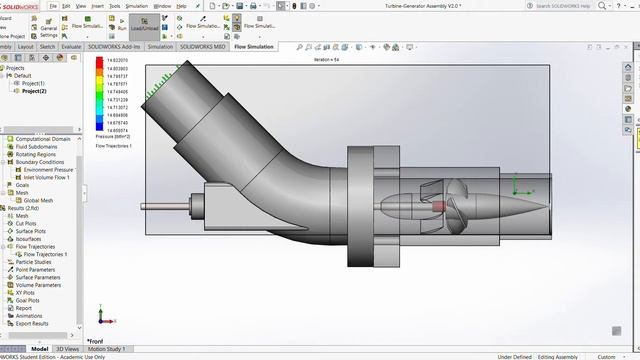Open the Motion Study 1 tab
Screen dimensions: 640x360
click(x=107, y=349)
